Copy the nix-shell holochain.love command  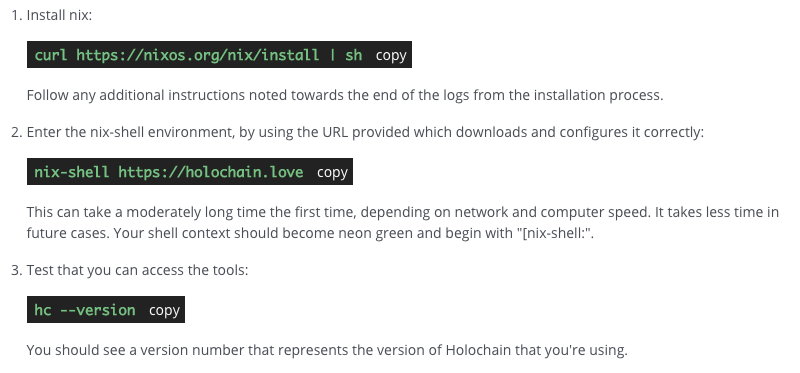click(332, 172)
